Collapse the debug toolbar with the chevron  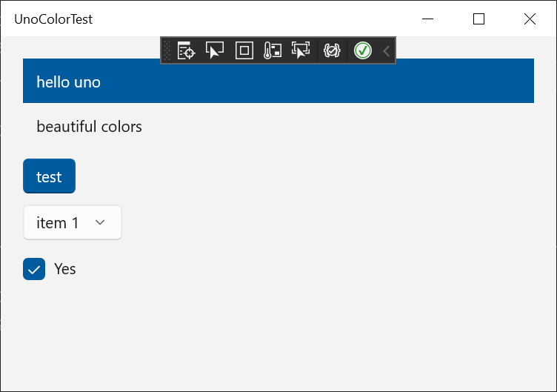(387, 51)
